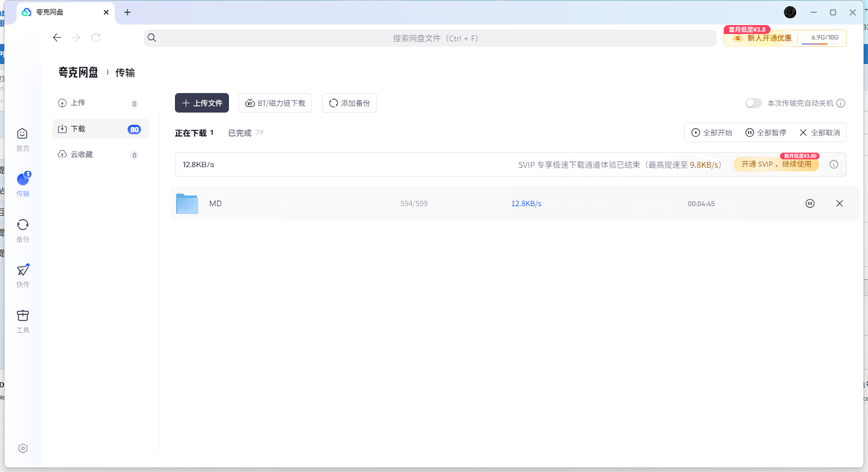Screen dimensions: 868x472
Task: Open the user avatar in title bar
Action: (790, 12)
